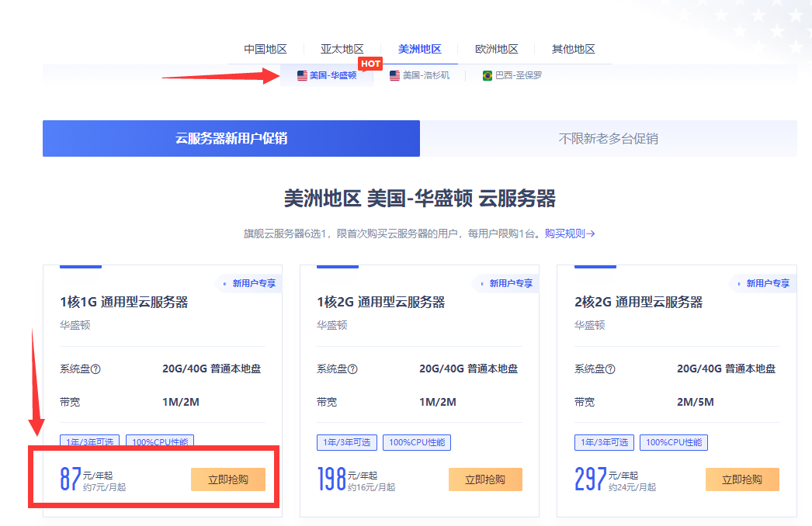Click 立即抢购 for the 87元 server

pos(228,479)
